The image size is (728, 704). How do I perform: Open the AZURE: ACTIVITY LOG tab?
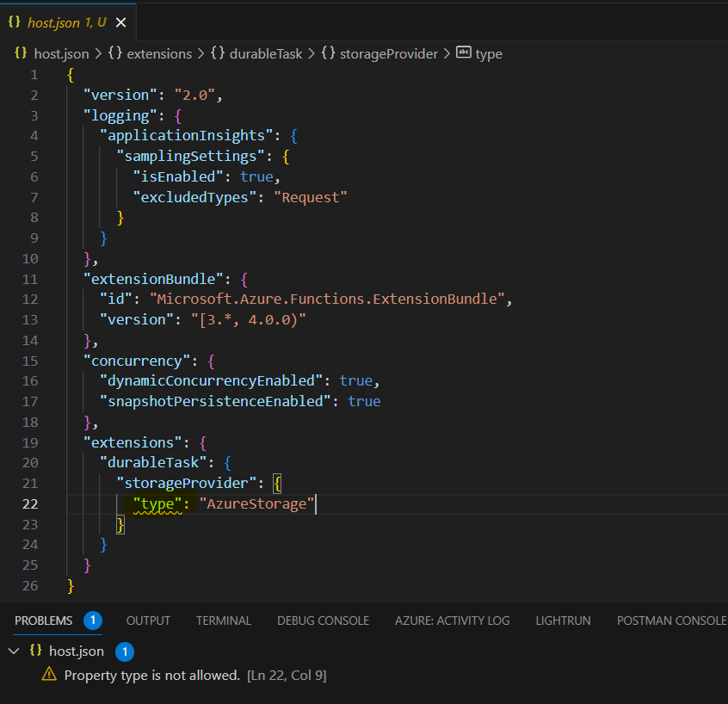(453, 621)
